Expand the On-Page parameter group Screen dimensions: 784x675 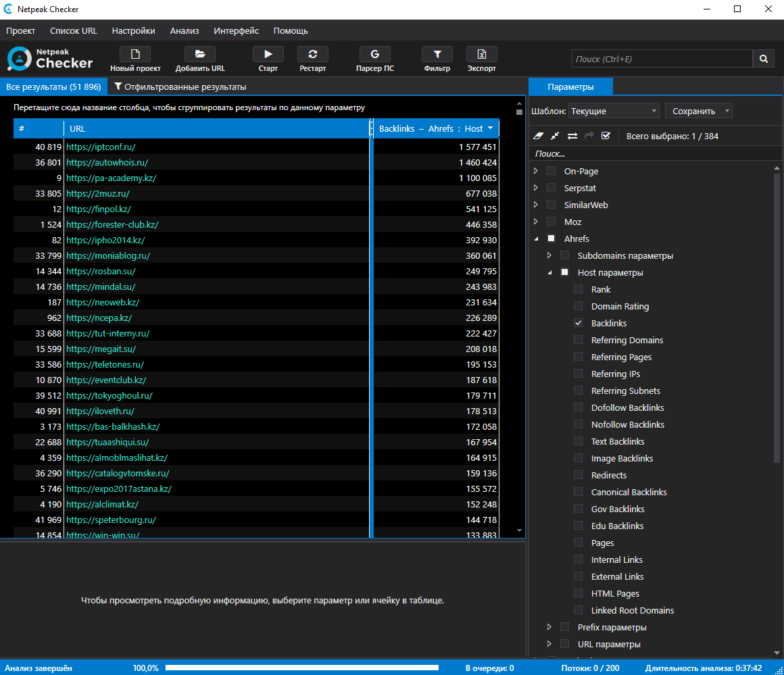pos(536,171)
